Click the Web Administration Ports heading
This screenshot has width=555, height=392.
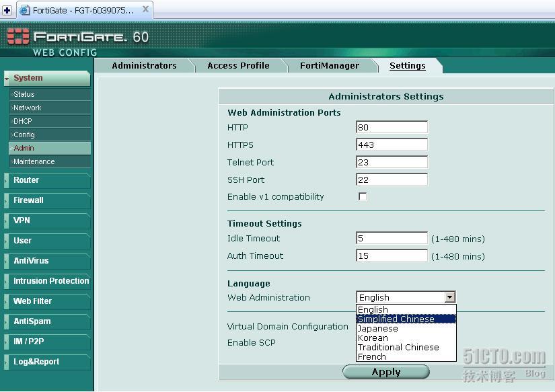(x=284, y=112)
